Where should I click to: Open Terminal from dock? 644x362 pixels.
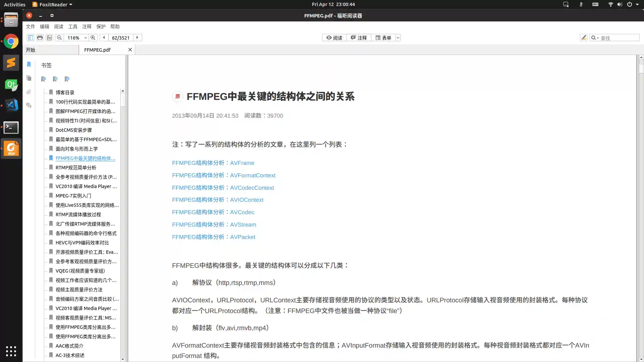click(x=11, y=127)
